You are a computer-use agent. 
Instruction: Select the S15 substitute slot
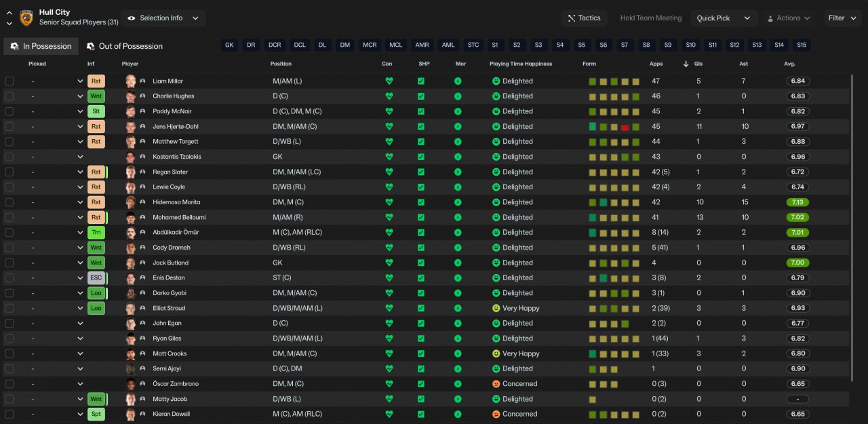pyautogui.click(x=802, y=45)
